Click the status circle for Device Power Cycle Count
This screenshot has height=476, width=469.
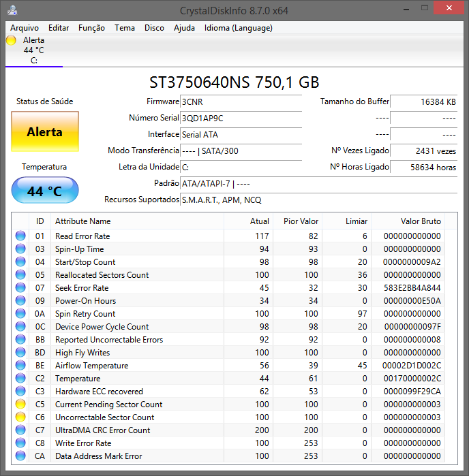20,326
